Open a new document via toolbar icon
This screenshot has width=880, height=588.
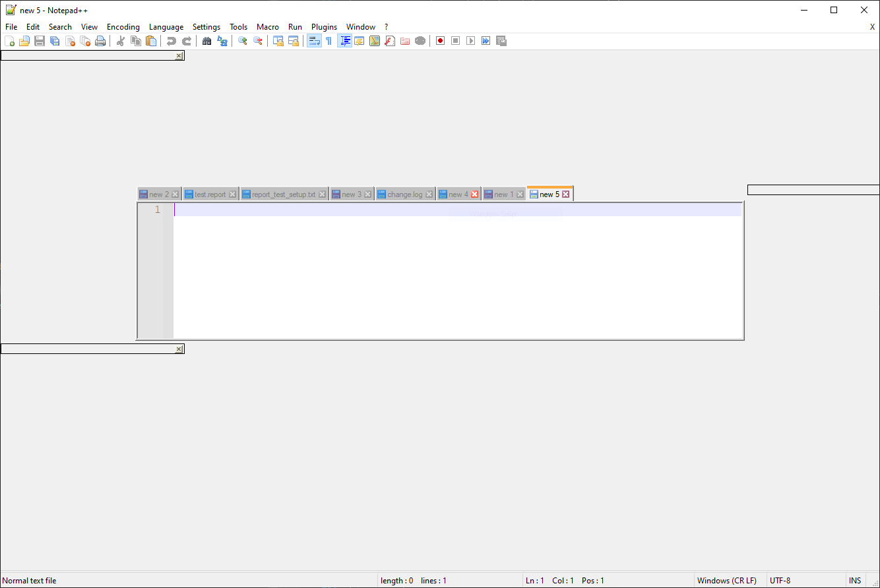click(10, 40)
